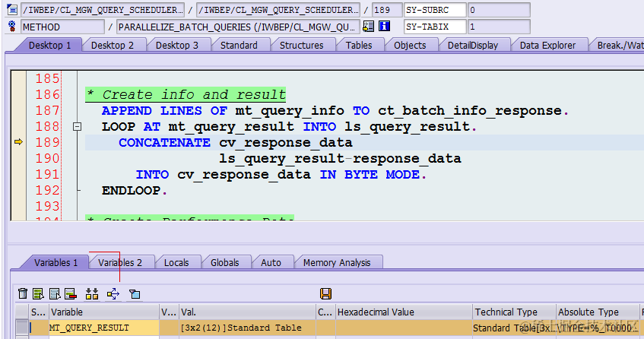
Task: Click the yellow arrow execution marker at line 189
Action: point(18,142)
